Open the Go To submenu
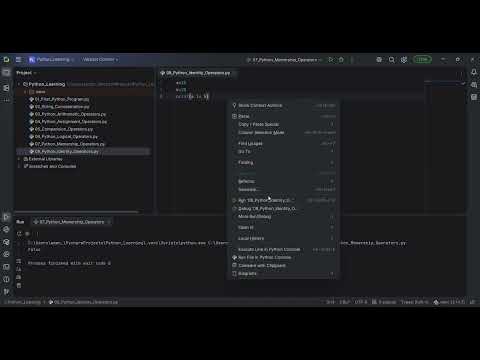This screenshot has width=480, height=360. pyautogui.click(x=284, y=152)
